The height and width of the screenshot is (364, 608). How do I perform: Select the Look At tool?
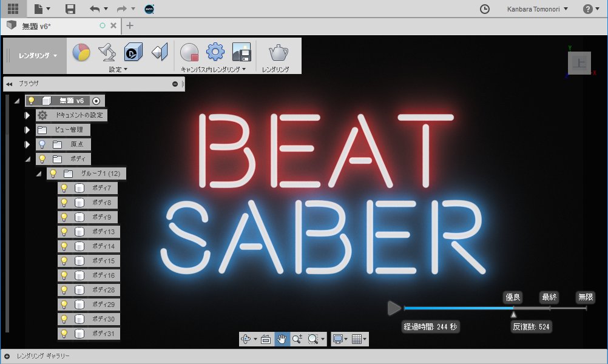[x=266, y=339]
